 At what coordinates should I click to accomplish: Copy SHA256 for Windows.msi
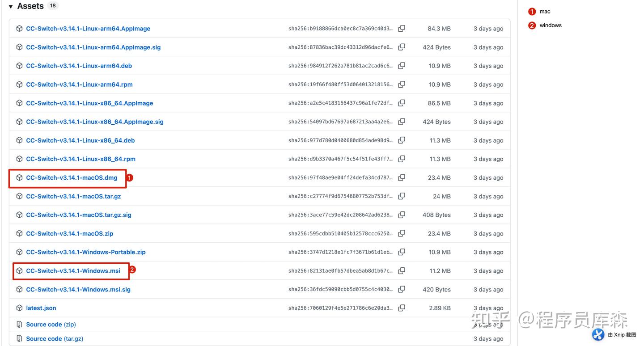(402, 270)
